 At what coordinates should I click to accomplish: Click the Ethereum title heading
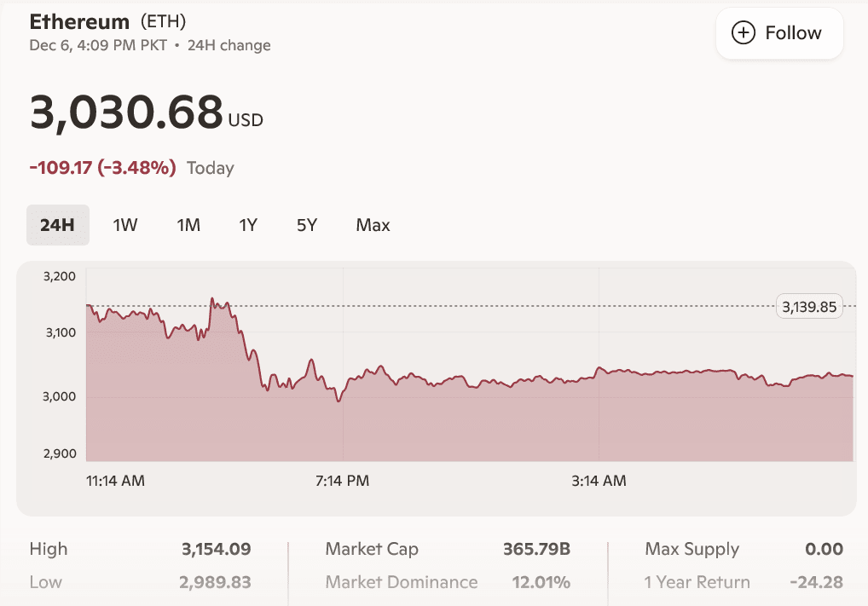(x=79, y=21)
